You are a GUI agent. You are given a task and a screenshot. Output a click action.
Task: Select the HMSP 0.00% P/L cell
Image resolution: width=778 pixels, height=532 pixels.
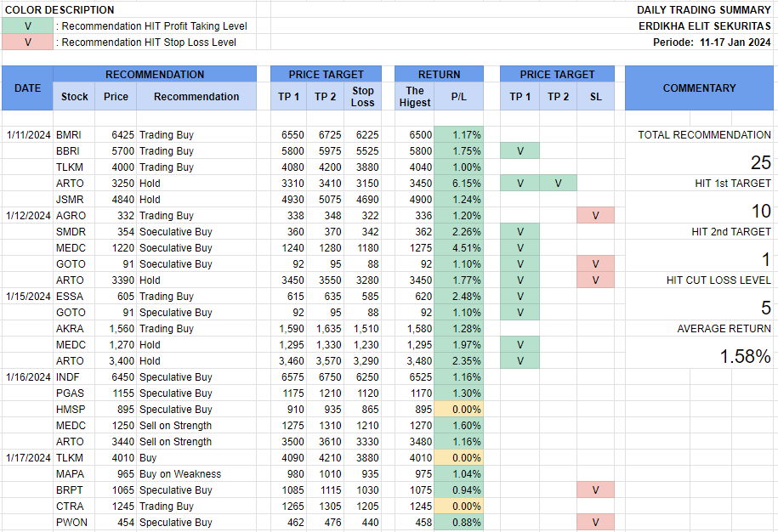[x=458, y=410]
